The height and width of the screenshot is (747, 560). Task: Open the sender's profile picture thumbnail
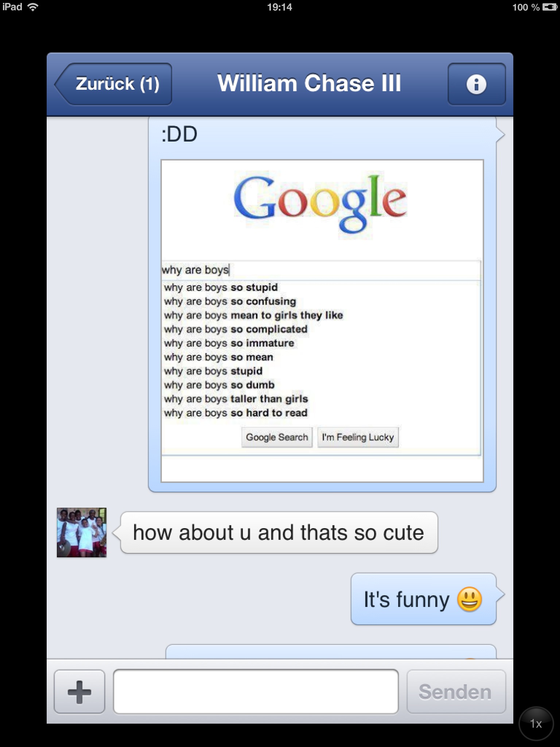pyautogui.click(x=82, y=533)
